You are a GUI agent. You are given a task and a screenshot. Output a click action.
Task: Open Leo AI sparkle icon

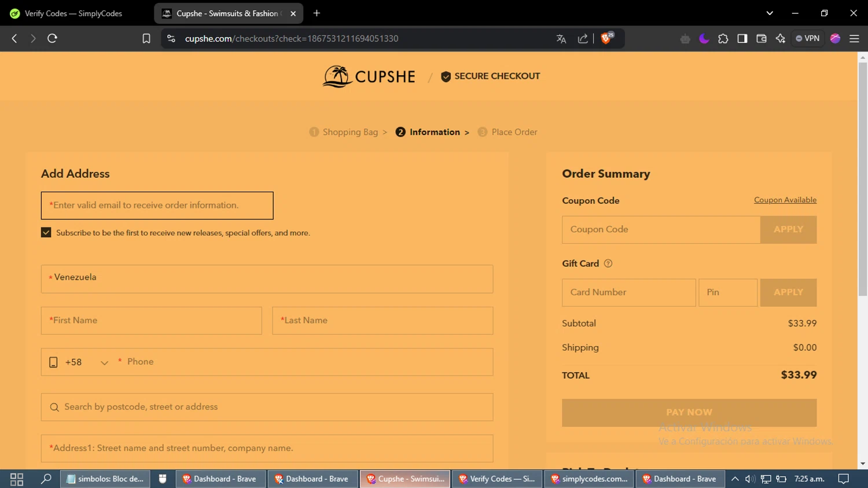coord(780,39)
